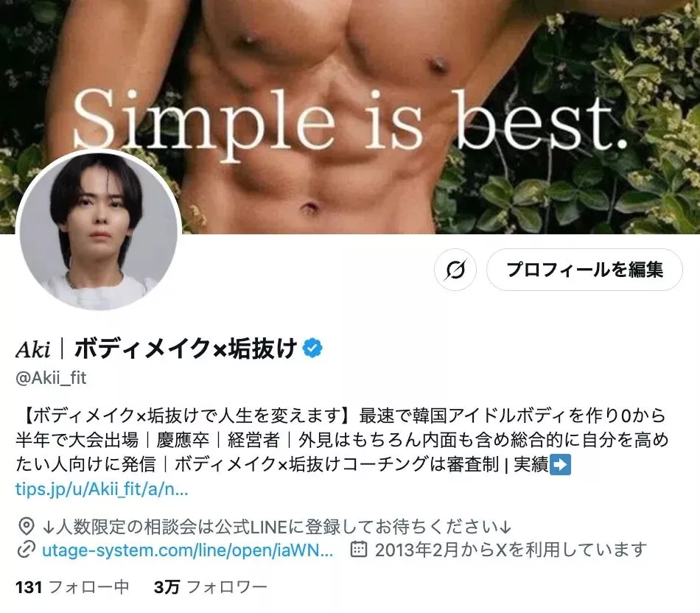Screen dimensions: 700x613
Task: Click the 2013年2月からXを利用しています join date text
Action: coord(511,550)
